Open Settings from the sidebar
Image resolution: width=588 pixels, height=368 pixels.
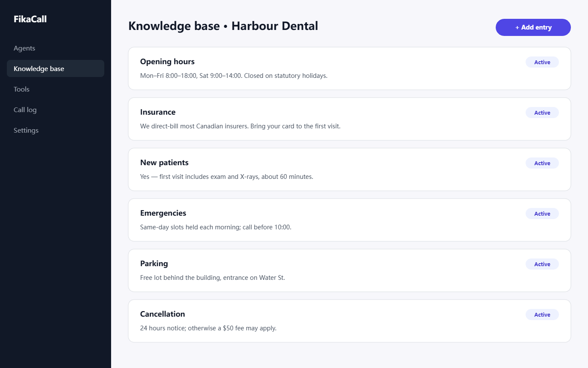(x=56, y=130)
